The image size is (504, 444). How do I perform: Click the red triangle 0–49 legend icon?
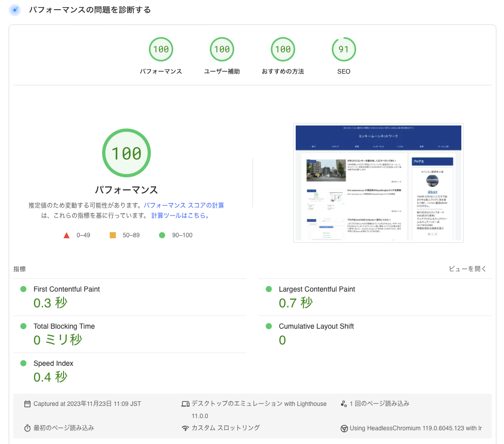(66, 235)
